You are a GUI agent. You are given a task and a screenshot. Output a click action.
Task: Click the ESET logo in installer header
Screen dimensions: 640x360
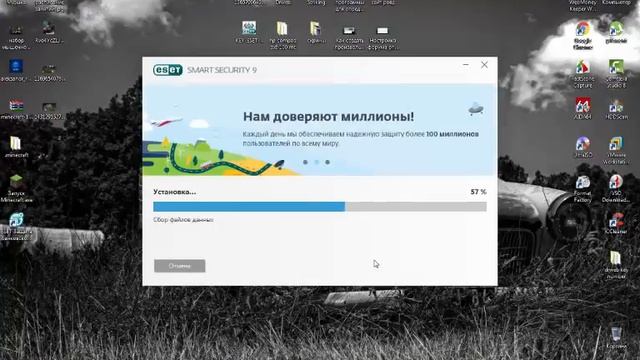pos(168,70)
